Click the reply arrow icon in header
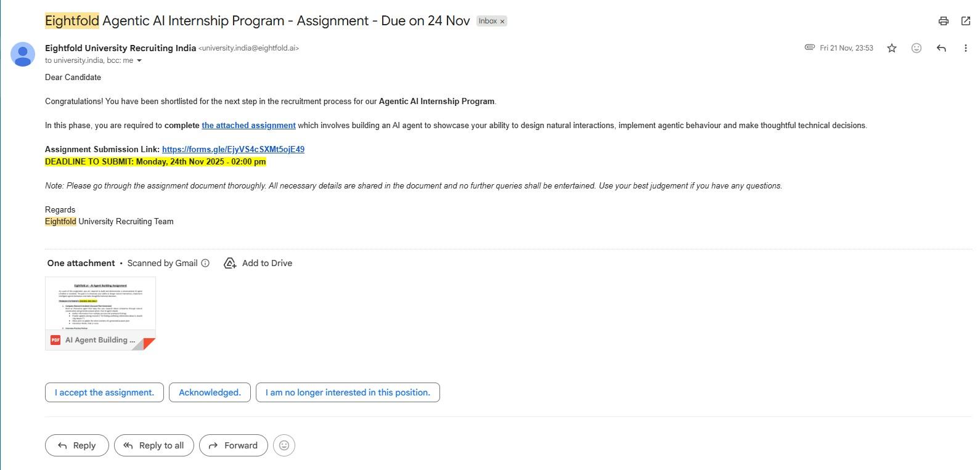Viewport: 980px width, 470px height. 941,48
